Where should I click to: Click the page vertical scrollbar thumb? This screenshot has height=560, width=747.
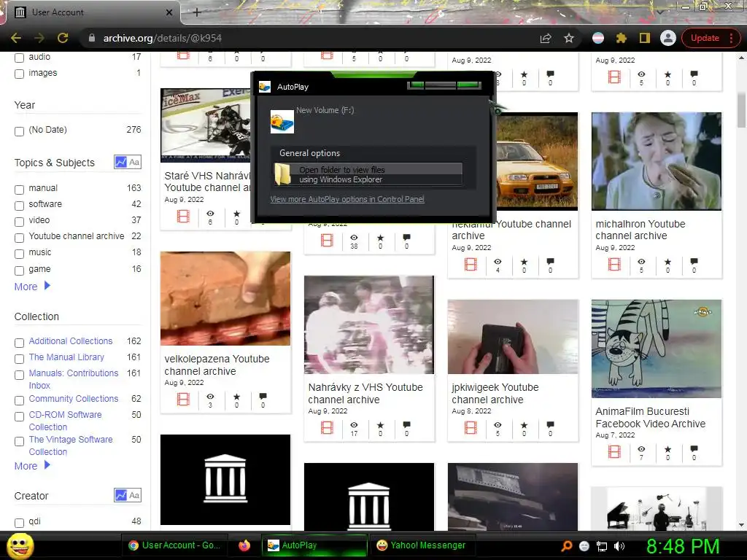click(x=741, y=111)
